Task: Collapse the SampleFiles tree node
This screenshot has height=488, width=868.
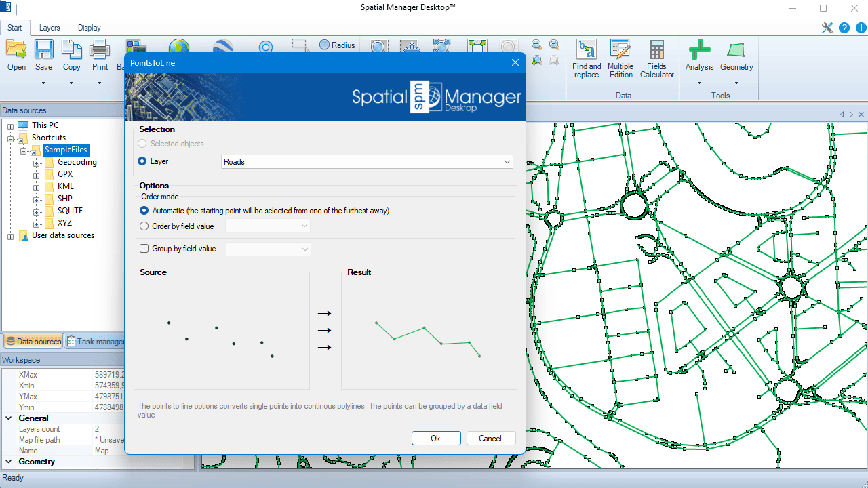Action: click(x=24, y=150)
